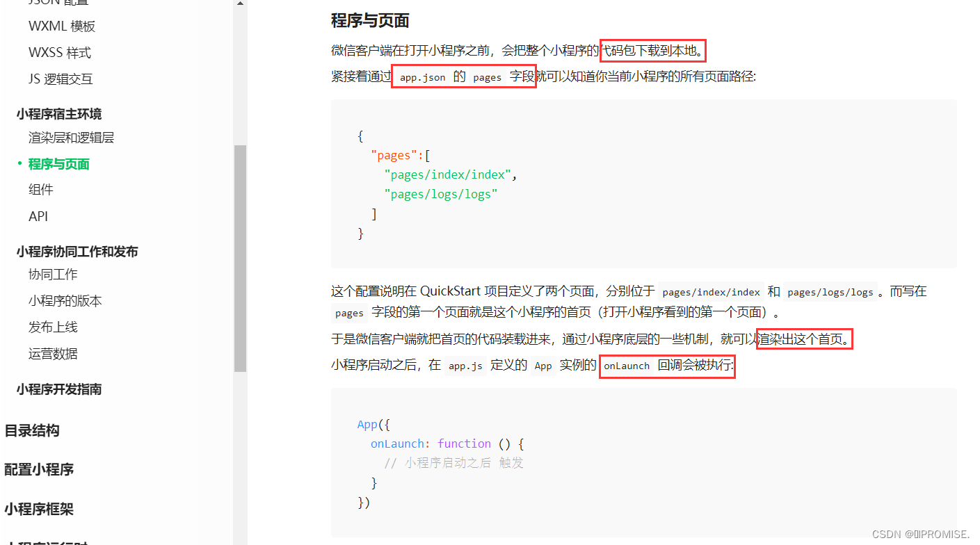Screen dimensions: 980x545
Task: Go to 渲染层和逻辑层 page
Action: pyautogui.click(x=71, y=138)
